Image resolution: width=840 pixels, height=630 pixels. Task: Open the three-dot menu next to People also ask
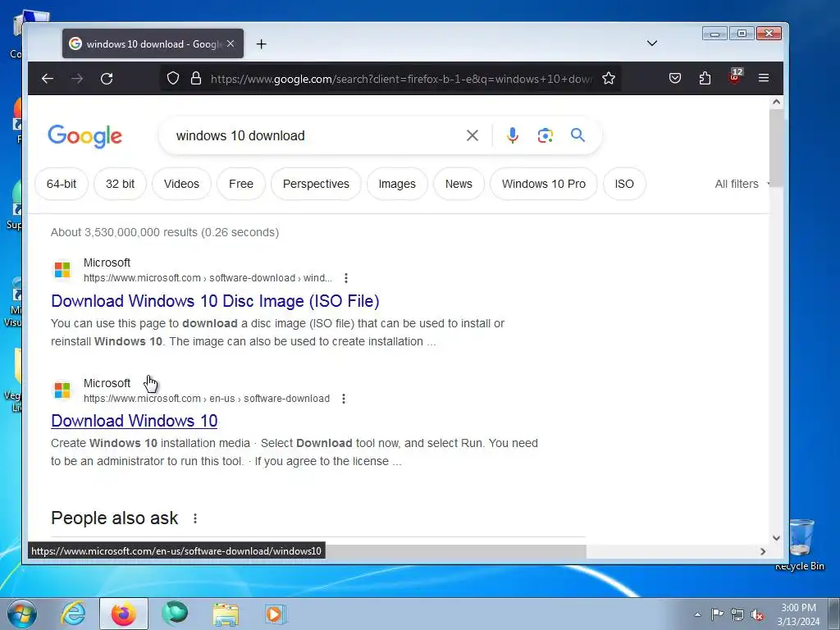tap(195, 518)
